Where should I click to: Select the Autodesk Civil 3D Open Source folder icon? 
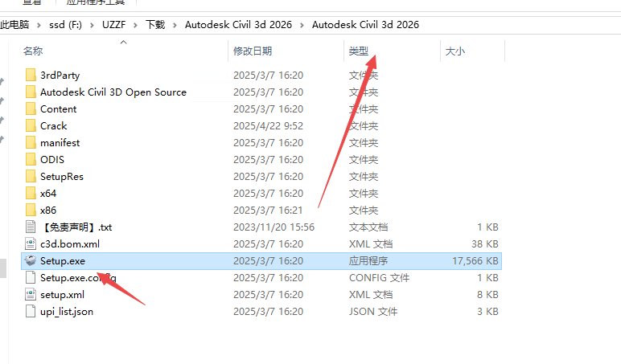[31, 92]
